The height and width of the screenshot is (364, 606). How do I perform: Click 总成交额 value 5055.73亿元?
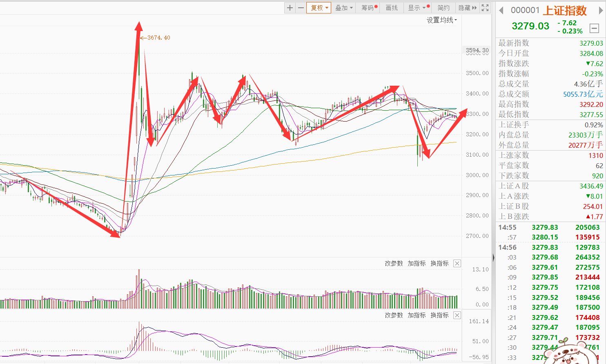coord(583,94)
